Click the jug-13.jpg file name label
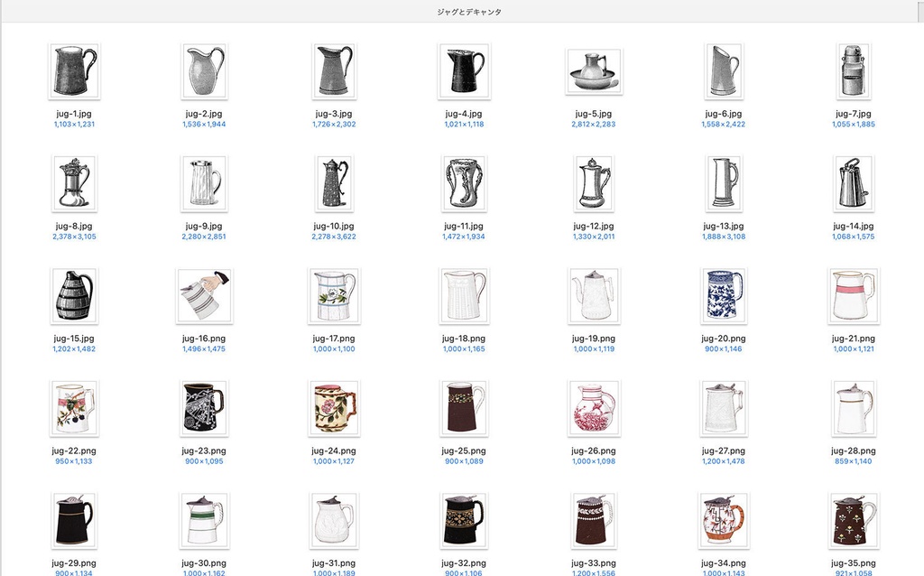The height and width of the screenshot is (576, 924). [x=724, y=226]
